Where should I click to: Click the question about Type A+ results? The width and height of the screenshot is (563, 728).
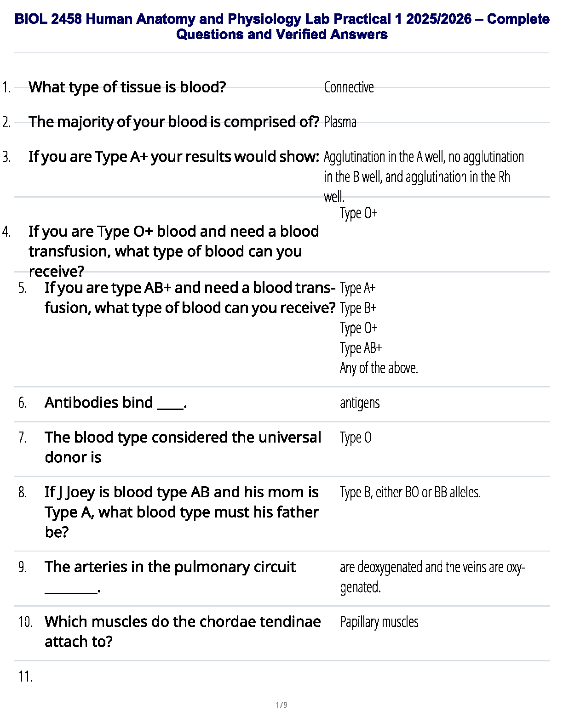point(173,157)
